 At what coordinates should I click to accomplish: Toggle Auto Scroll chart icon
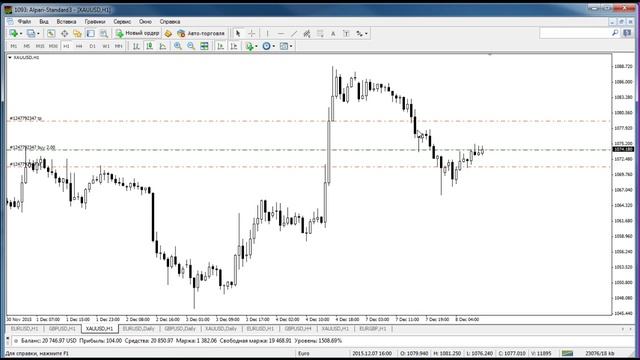coord(220,46)
